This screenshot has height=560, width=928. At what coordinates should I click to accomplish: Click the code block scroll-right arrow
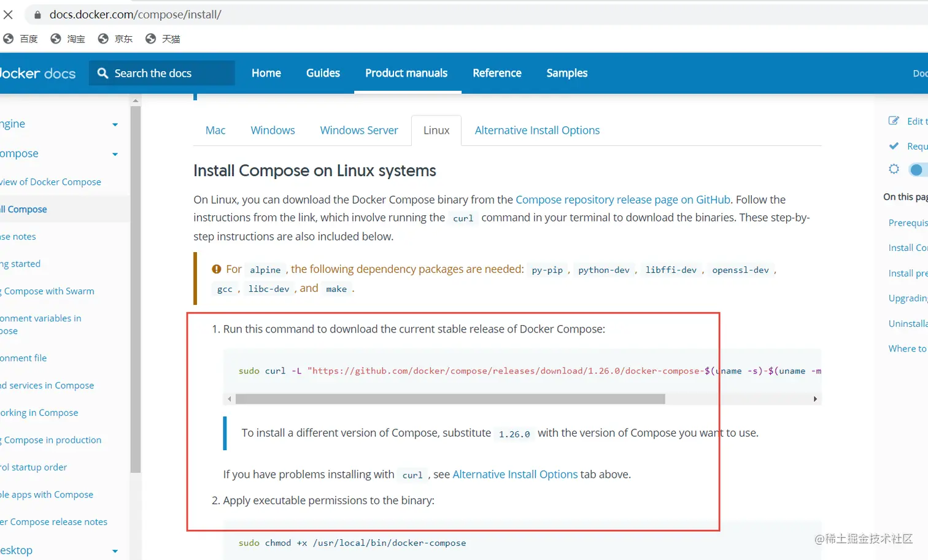point(815,399)
